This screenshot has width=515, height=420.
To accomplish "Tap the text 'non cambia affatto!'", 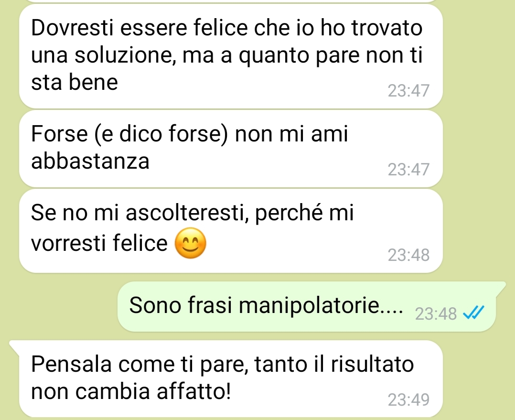I will 131,391.
